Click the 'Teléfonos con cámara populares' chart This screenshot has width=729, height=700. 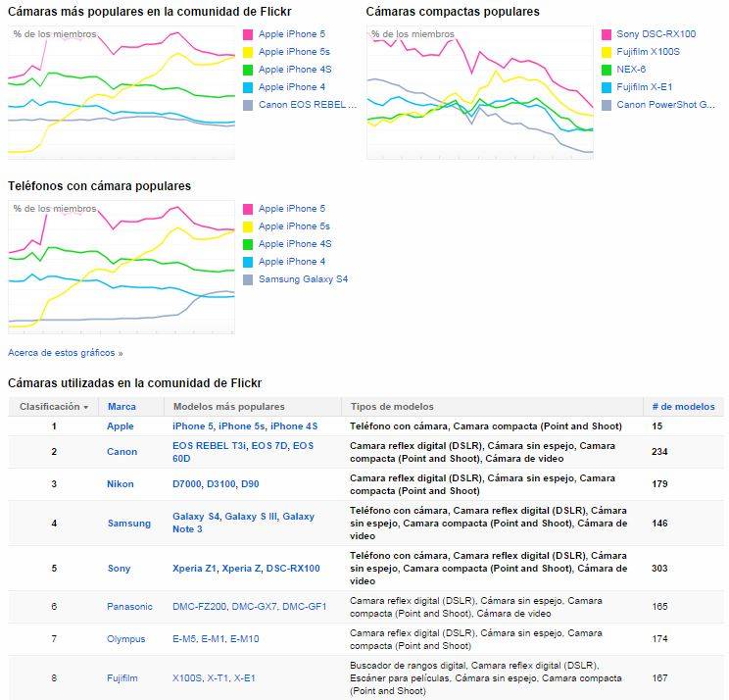121,268
